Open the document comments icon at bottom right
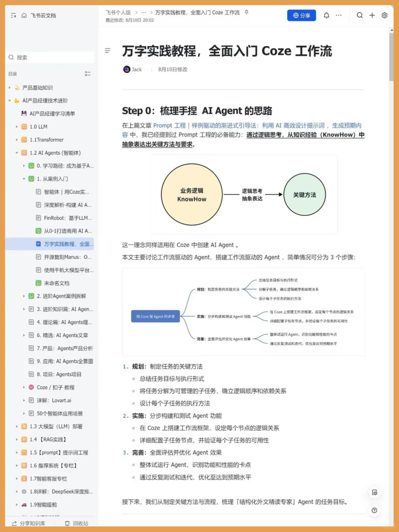This screenshot has height=532, width=399. (374, 492)
